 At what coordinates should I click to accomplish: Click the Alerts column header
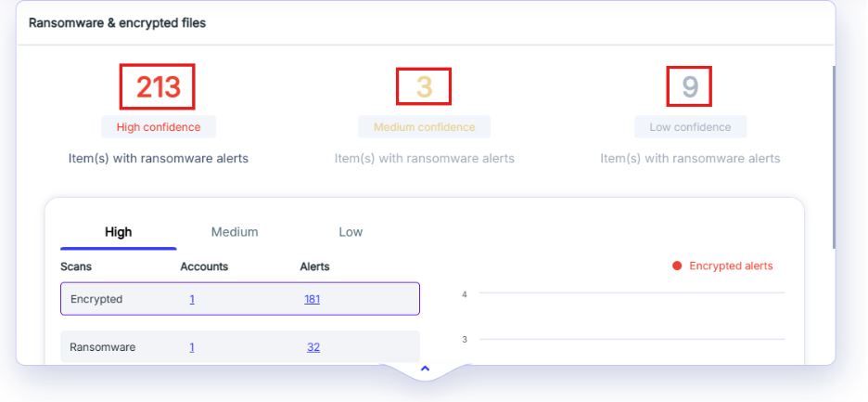pyautogui.click(x=314, y=266)
